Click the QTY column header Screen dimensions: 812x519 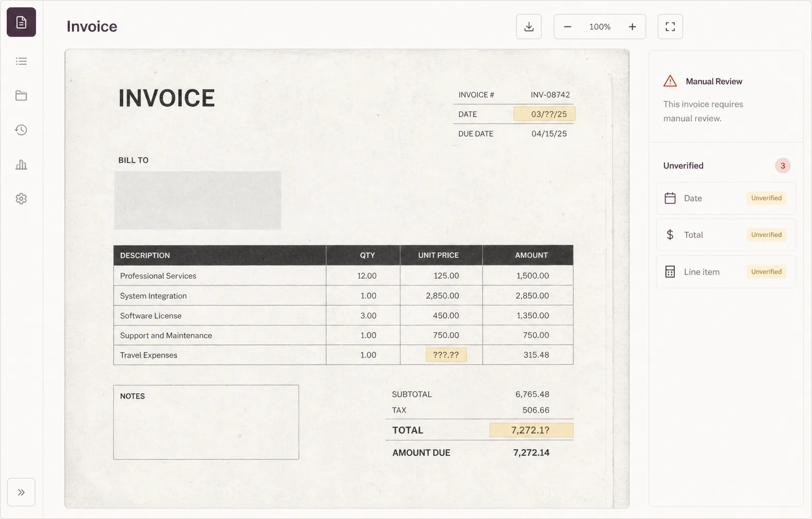[x=367, y=255]
